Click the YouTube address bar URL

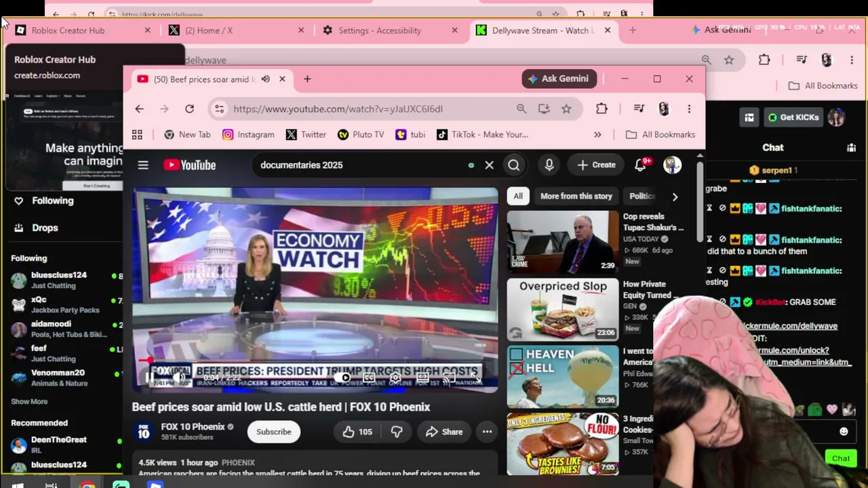point(338,108)
